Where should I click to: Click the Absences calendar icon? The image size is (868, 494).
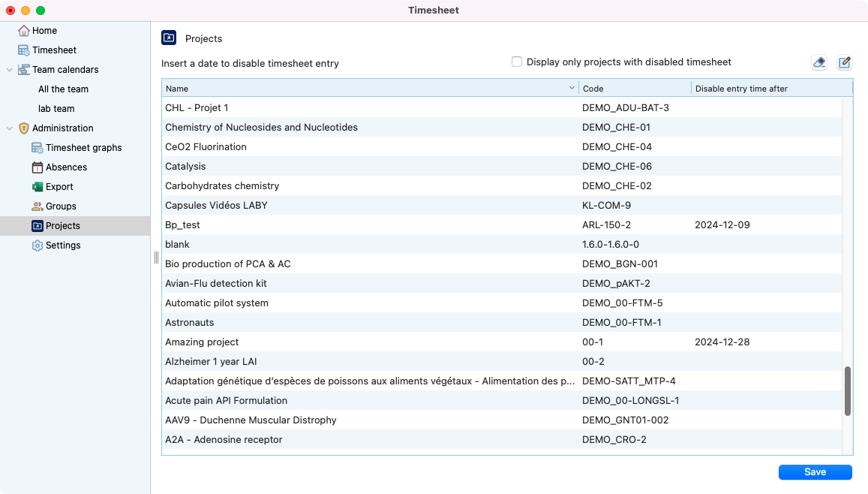[x=37, y=167]
